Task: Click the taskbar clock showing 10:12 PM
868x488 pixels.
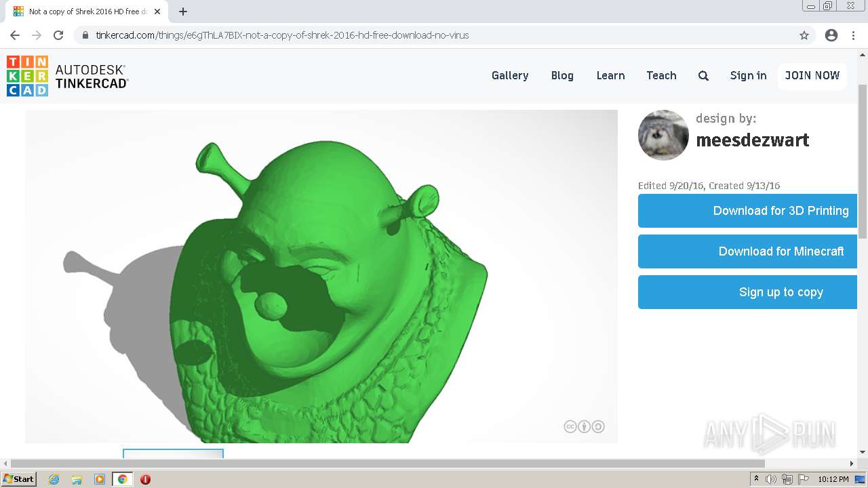Action: click(833, 479)
